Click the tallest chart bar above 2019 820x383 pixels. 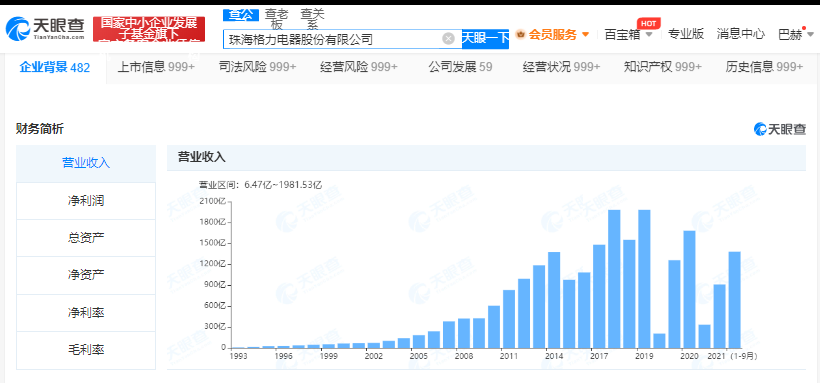(644, 279)
